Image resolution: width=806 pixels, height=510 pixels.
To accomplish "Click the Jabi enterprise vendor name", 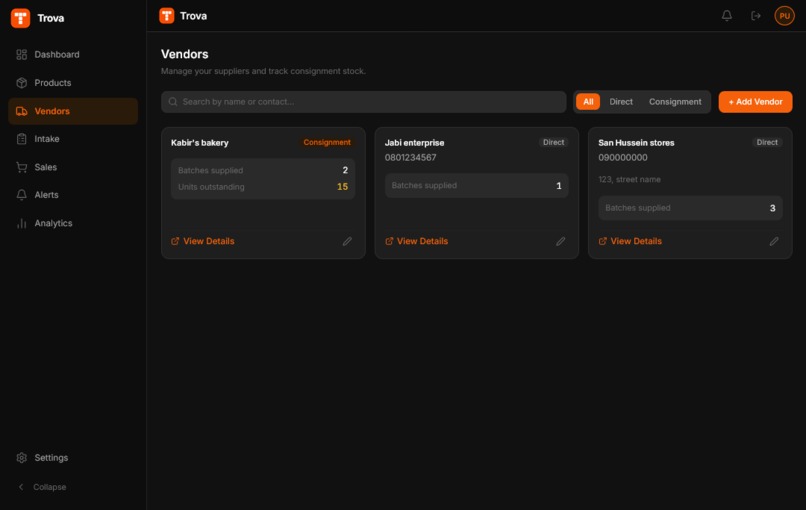I will [414, 143].
